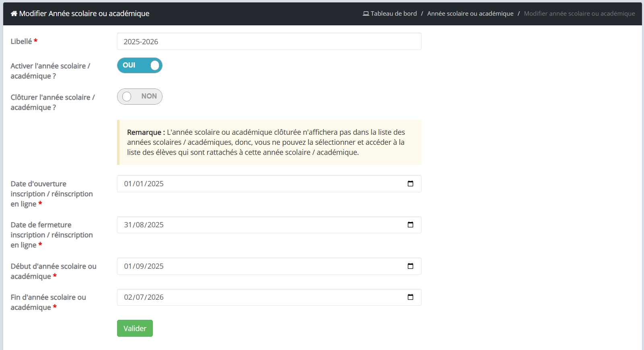The image size is (644, 350).
Task: Click the 'Modifier Année scolaire ou académique' page title
Action: (x=84, y=14)
